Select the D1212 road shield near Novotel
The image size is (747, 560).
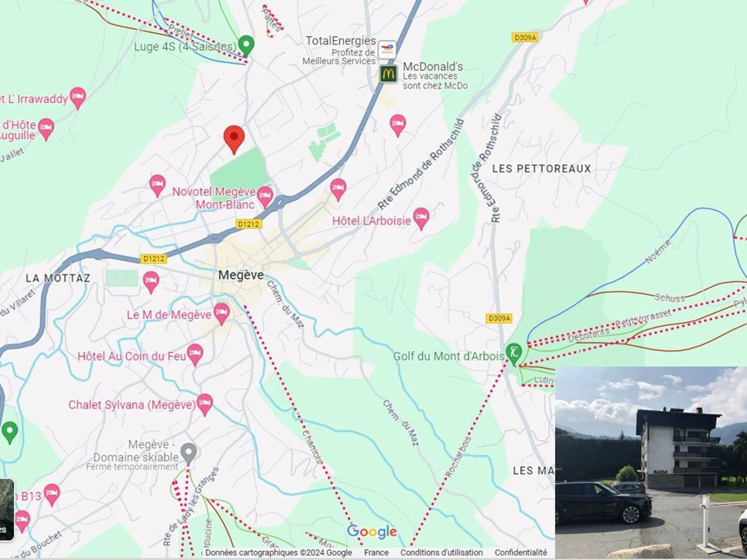pos(249,224)
